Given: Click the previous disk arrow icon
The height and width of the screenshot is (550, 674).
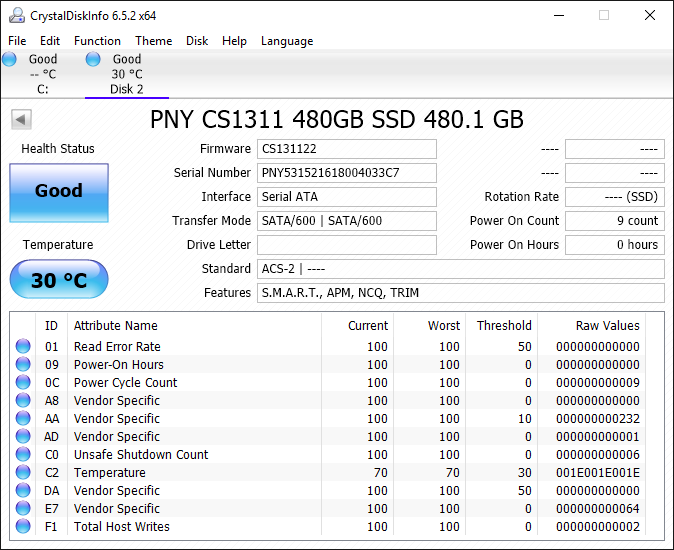Looking at the screenshot, I should [21, 120].
